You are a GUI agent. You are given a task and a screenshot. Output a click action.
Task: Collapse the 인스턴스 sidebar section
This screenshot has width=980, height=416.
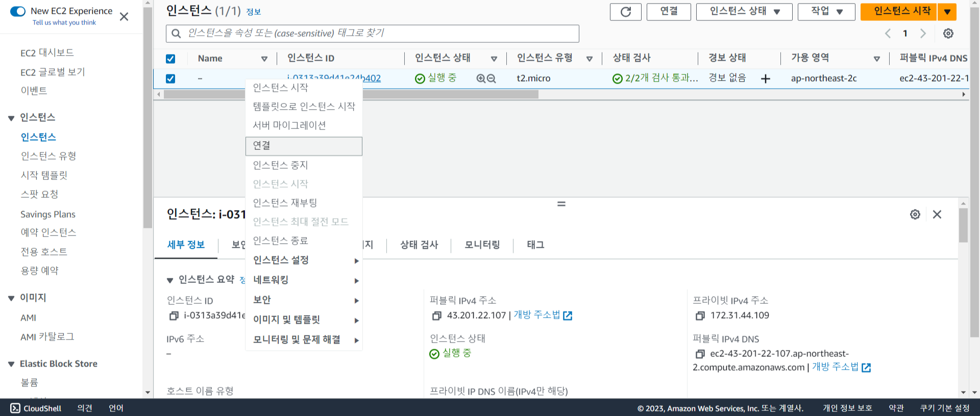pos(11,118)
